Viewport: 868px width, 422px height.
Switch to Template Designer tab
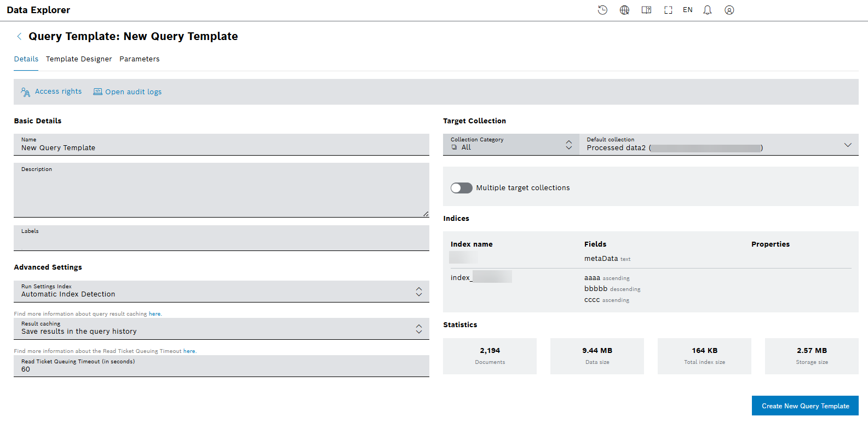click(79, 59)
